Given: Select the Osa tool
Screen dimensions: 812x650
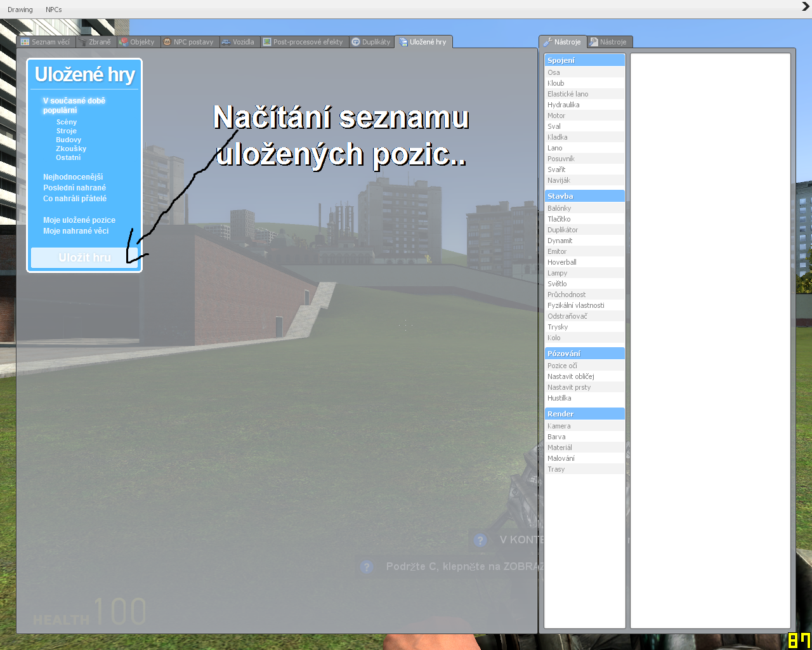Looking at the screenshot, I should click(585, 72).
